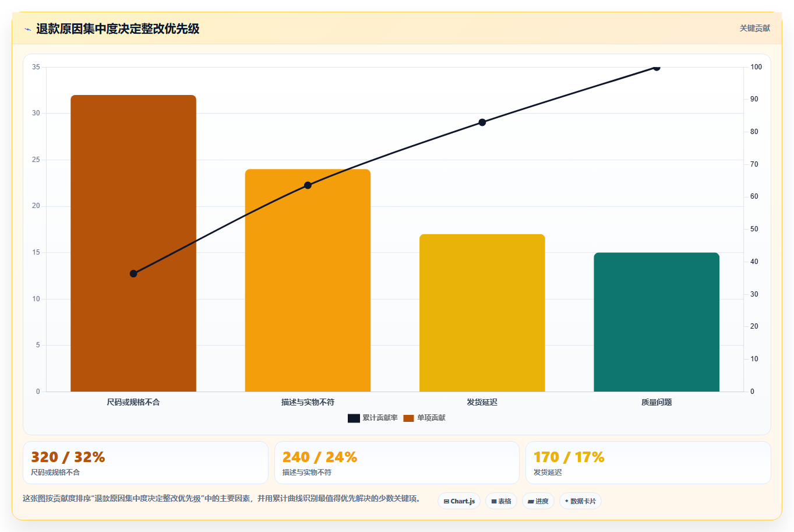Click the 累计贡献率 legend text
Viewport: 794px width, 532px height.
380,418
